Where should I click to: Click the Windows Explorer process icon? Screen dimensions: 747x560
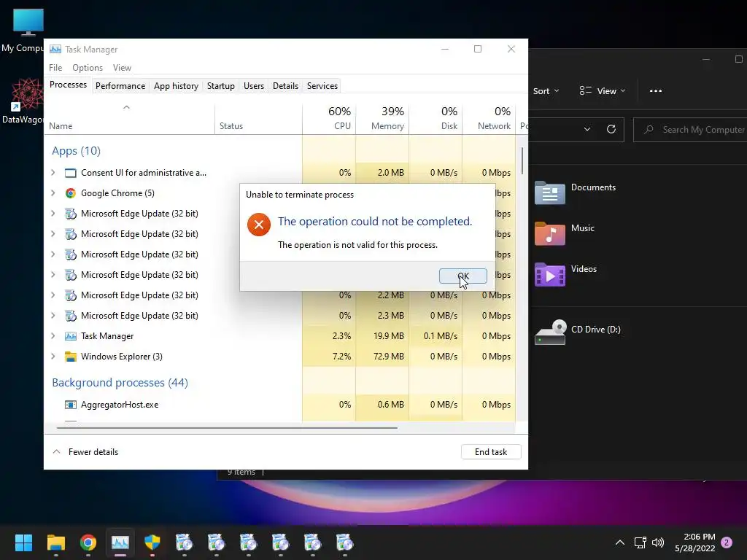click(71, 356)
